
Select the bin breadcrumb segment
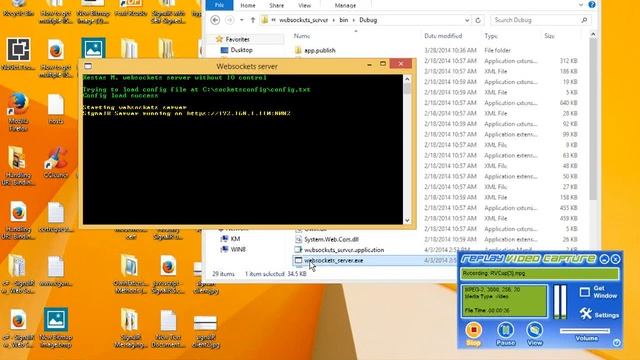click(344, 20)
